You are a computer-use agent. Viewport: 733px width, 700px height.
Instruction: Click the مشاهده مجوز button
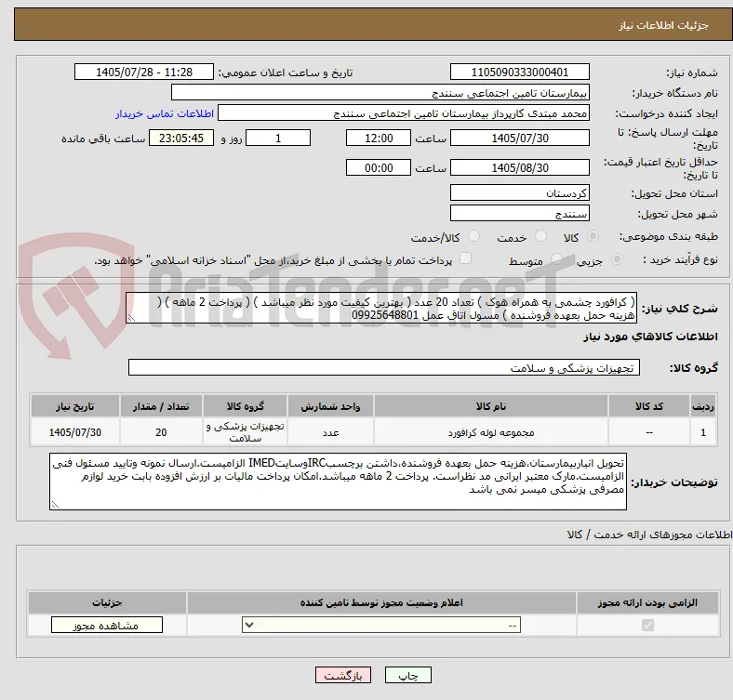tap(107, 625)
